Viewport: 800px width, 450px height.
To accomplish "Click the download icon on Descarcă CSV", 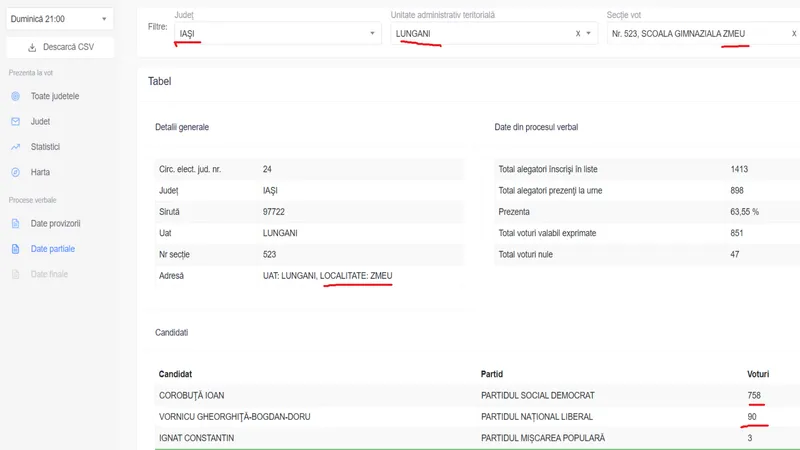I will (32, 47).
